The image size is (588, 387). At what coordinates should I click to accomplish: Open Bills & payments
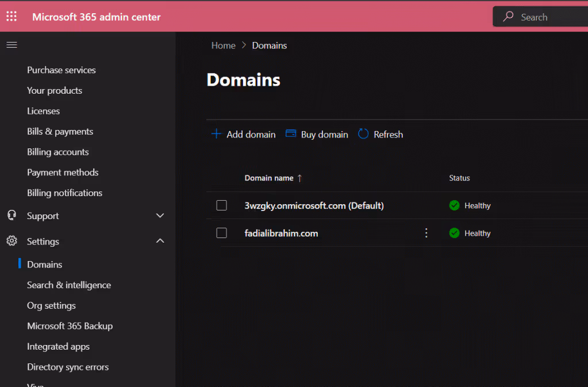(60, 132)
